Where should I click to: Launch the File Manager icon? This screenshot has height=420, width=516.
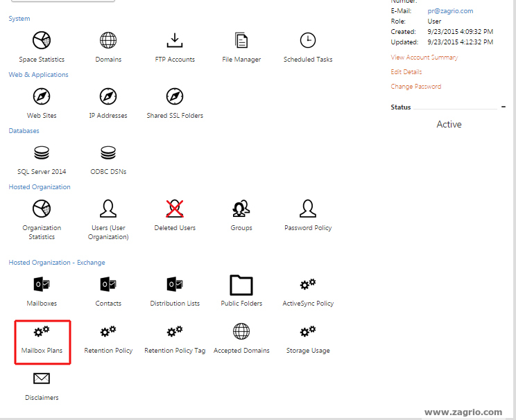coord(241,40)
